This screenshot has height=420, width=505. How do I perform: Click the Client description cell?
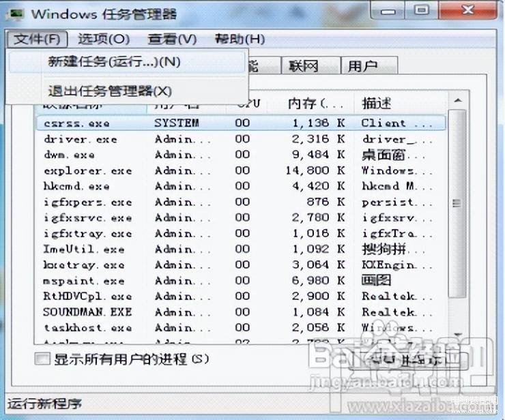396,123
